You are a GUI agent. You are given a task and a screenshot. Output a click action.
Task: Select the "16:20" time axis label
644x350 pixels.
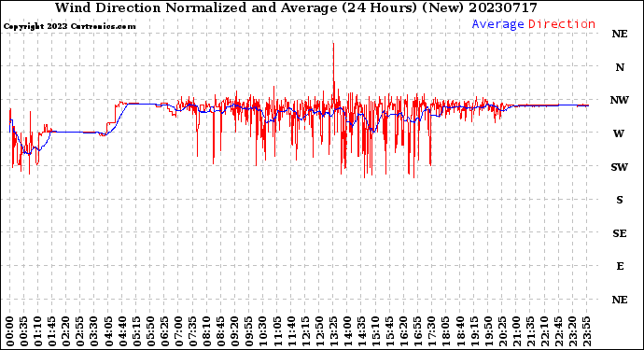[x=404, y=331]
